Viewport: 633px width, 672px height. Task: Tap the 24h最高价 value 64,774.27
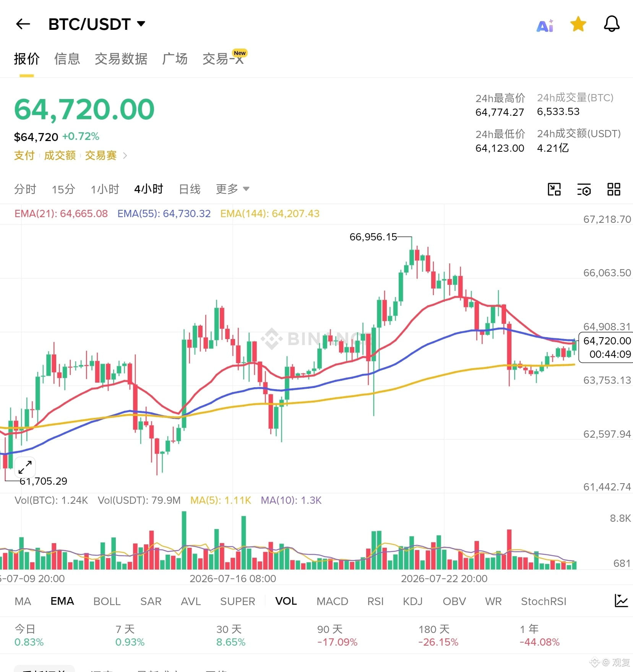(x=500, y=112)
